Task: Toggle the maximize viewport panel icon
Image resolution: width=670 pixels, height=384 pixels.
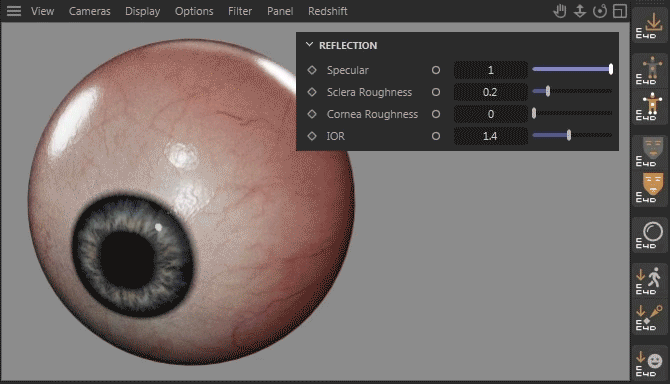Action: pyautogui.click(x=620, y=11)
